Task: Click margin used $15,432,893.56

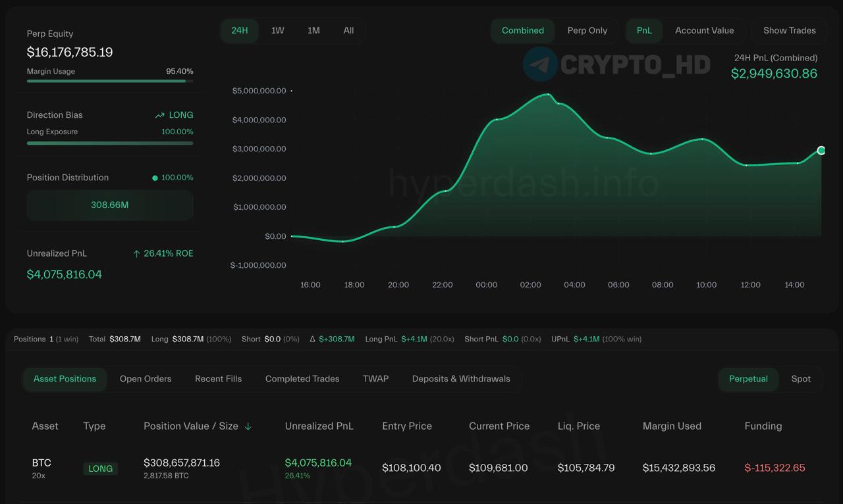Action: [x=679, y=468]
